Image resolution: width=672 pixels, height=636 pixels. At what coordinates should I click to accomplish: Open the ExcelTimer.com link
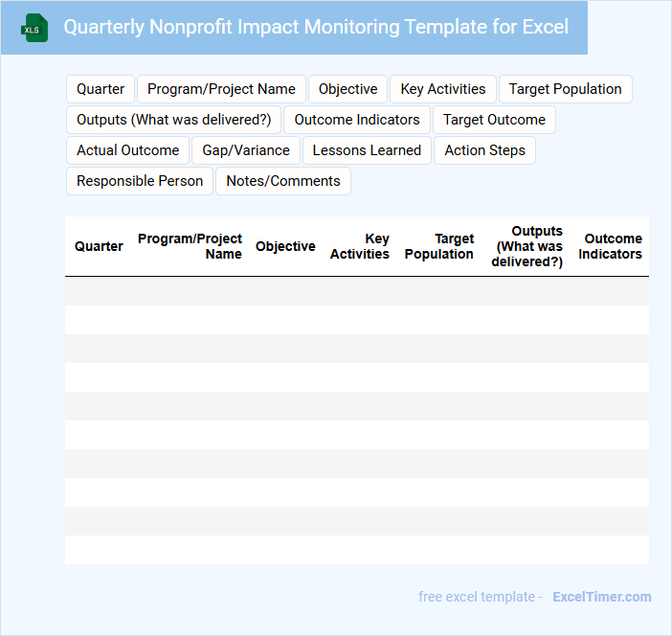point(601,597)
